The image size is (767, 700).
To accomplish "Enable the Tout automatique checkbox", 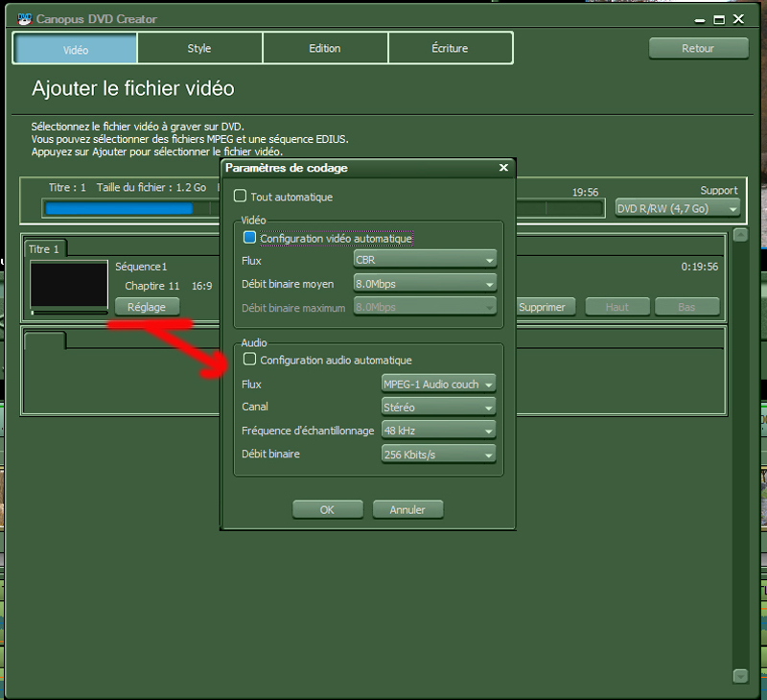I will [241, 197].
